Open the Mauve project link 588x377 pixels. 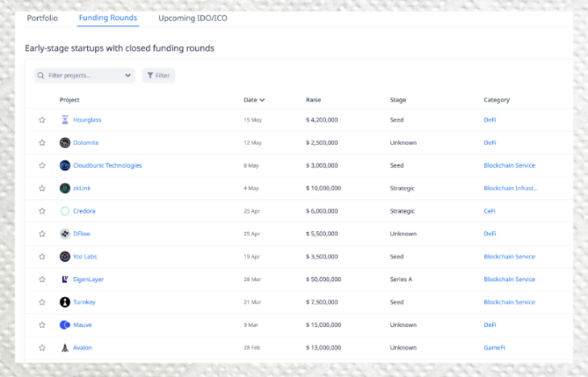[82, 325]
